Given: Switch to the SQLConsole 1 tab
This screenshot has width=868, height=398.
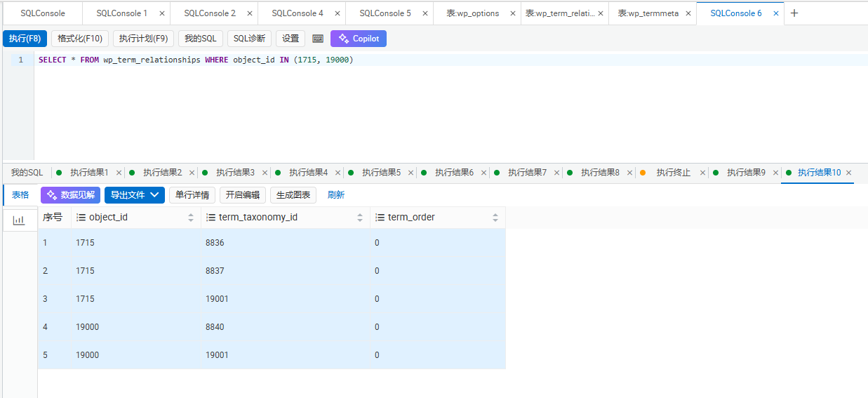Looking at the screenshot, I should coord(121,13).
